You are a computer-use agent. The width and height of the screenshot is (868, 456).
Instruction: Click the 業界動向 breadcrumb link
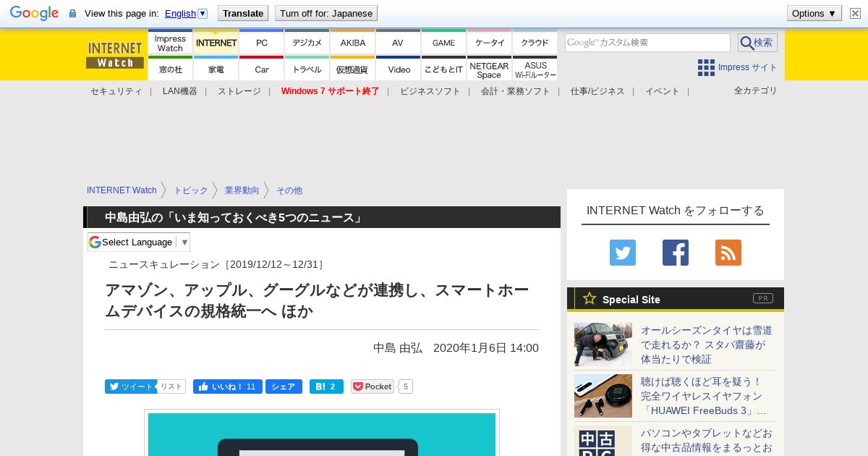tap(242, 190)
